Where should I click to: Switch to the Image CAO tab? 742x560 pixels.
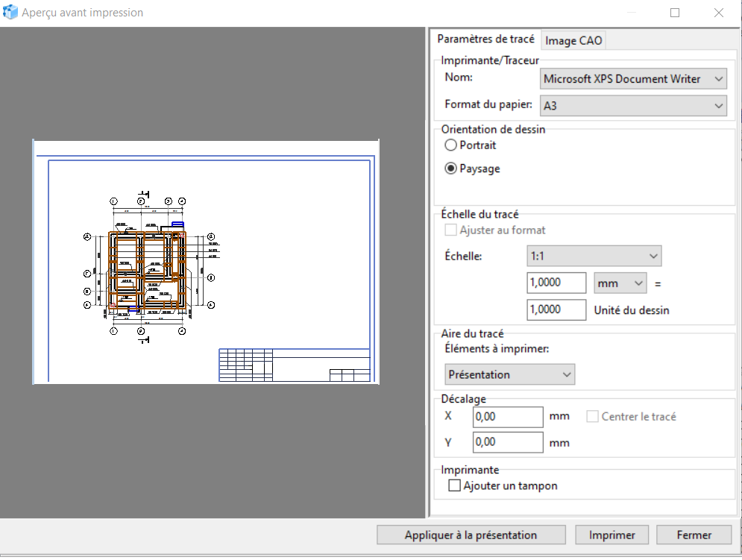pos(573,40)
